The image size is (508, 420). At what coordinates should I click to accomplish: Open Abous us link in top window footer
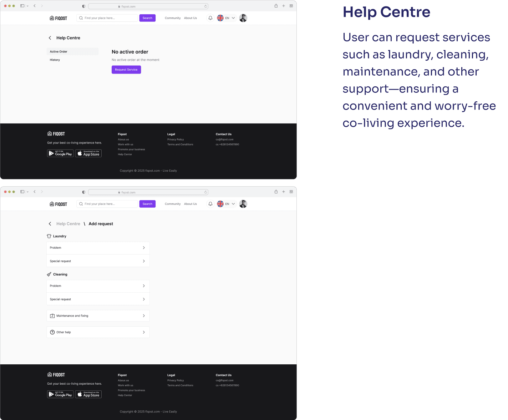pyautogui.click(x=123, y=140)
